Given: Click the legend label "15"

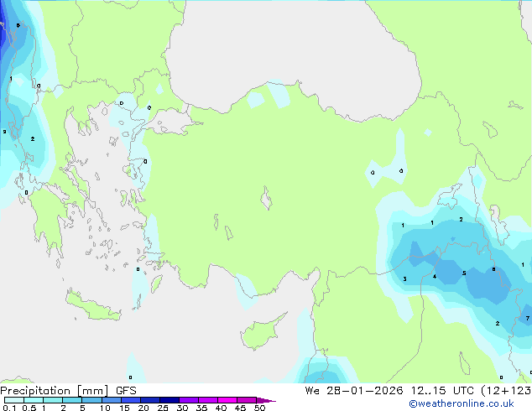Looking at the screenshot, I should click(124, 408).
